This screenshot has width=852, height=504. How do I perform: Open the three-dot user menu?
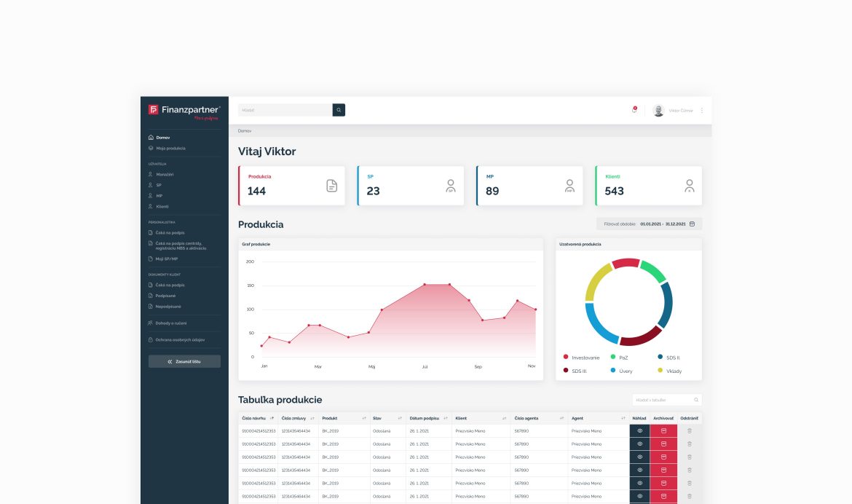[x=702, y=111]
